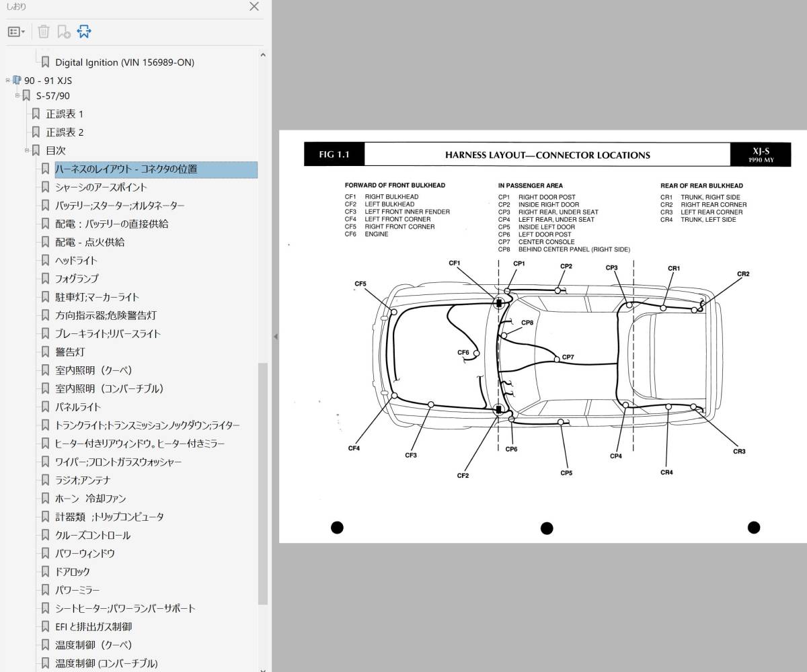
Task: Click the bookmark icon beside 正誤表 2
Action: (x=36, y=132)
